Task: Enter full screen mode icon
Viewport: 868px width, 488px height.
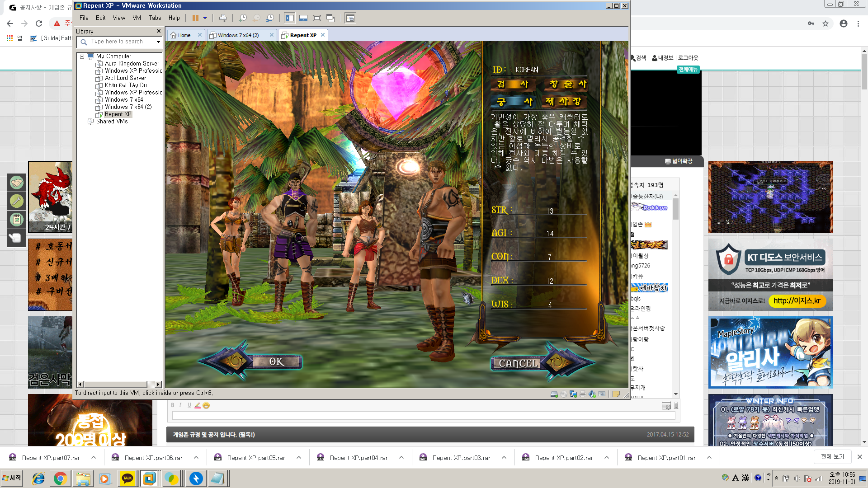Action: 317,18
